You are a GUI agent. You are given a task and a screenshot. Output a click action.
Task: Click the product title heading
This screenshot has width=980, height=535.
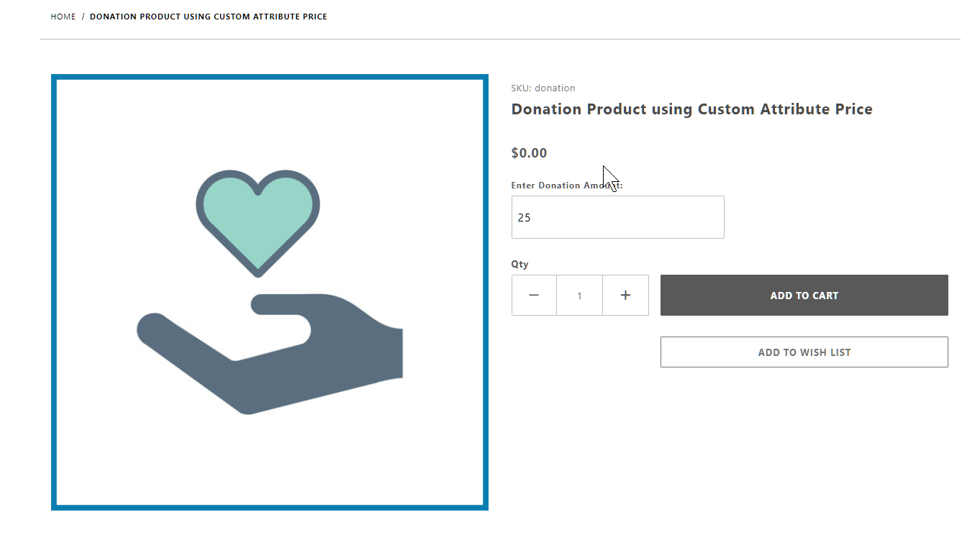pos(691,109)
